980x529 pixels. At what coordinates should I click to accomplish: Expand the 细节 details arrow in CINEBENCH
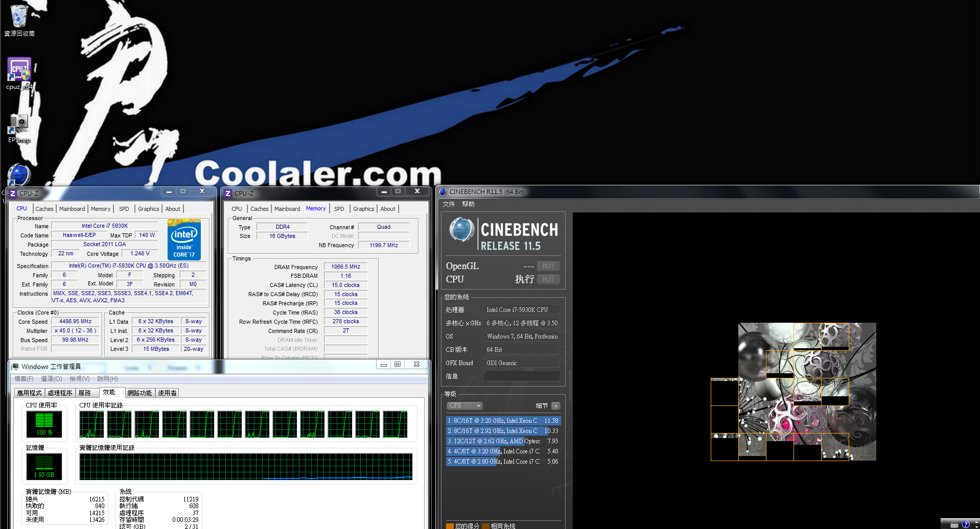click(x=556, y=406)
